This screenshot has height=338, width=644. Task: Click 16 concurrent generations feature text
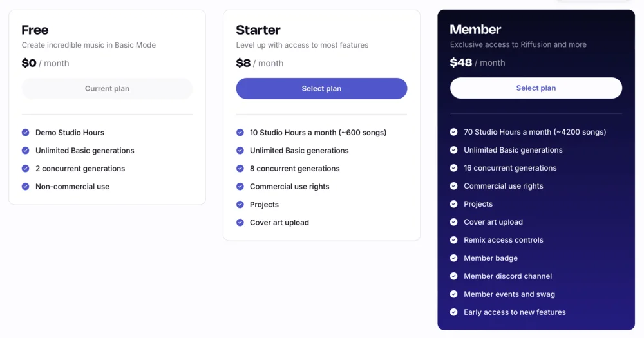coord(510,168)
